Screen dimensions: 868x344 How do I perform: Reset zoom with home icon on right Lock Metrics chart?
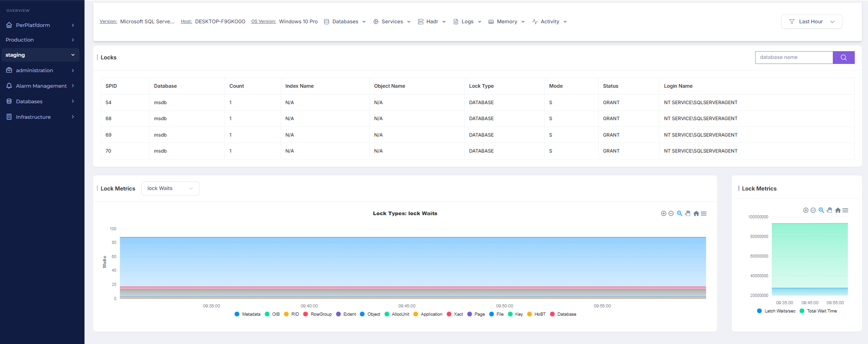point(837,210)
